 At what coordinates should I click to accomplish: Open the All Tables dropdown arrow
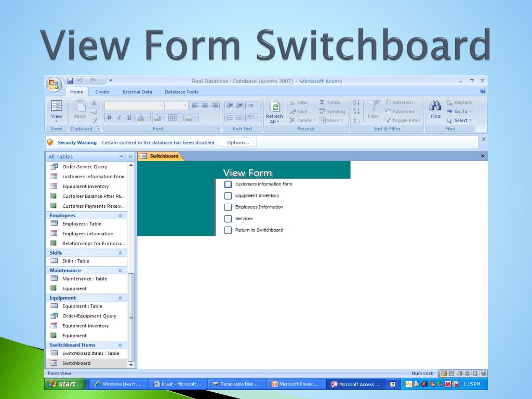(121, 156)
